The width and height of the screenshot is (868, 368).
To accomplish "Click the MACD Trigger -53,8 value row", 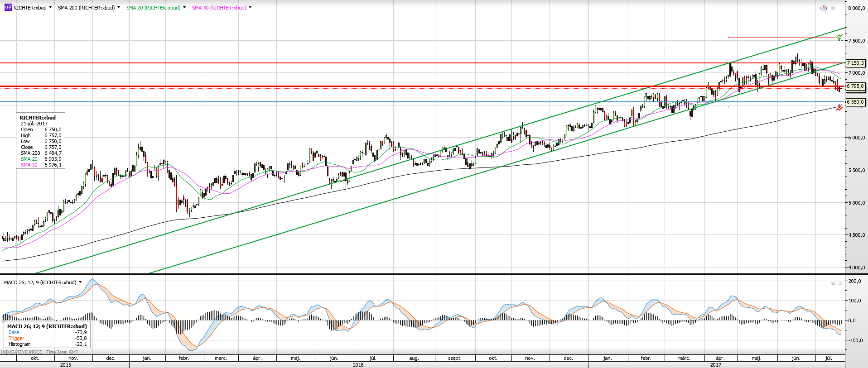I will [x=48, y=338].
